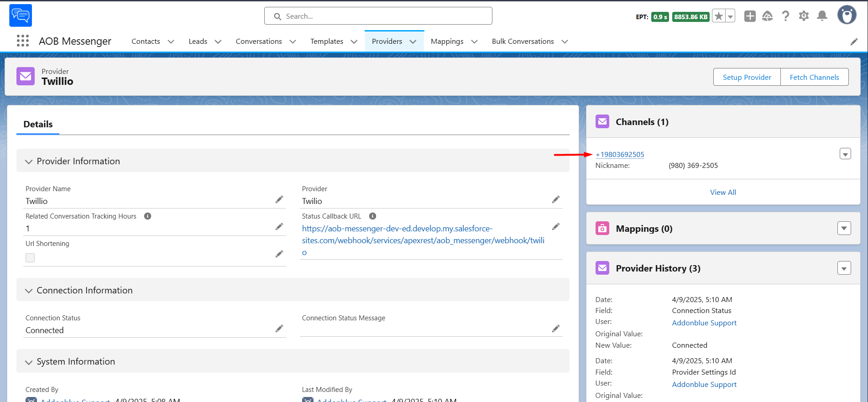Screen dimensions: 868x402
Task: Open the channel +19803692505 row actions dropdown
Action: [845, 154]
